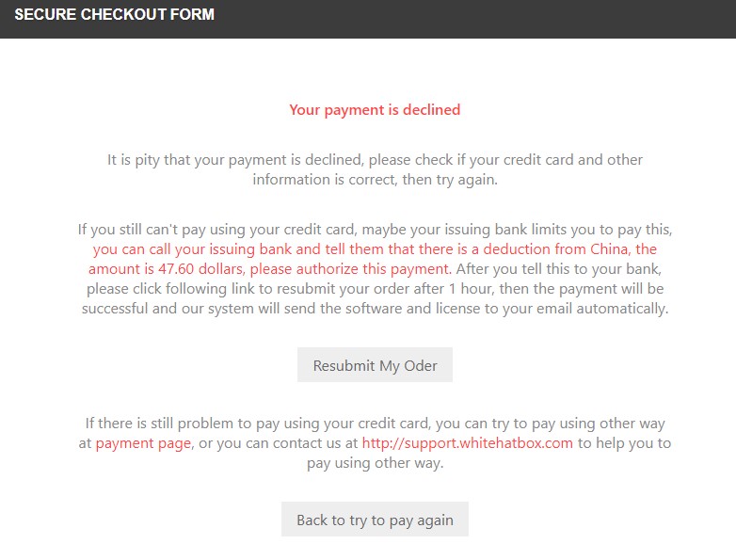Click the 'information is correct, then try again' line
Image resolution: width=736 pixels, height=560 pixels.
(x=375, y=180)
